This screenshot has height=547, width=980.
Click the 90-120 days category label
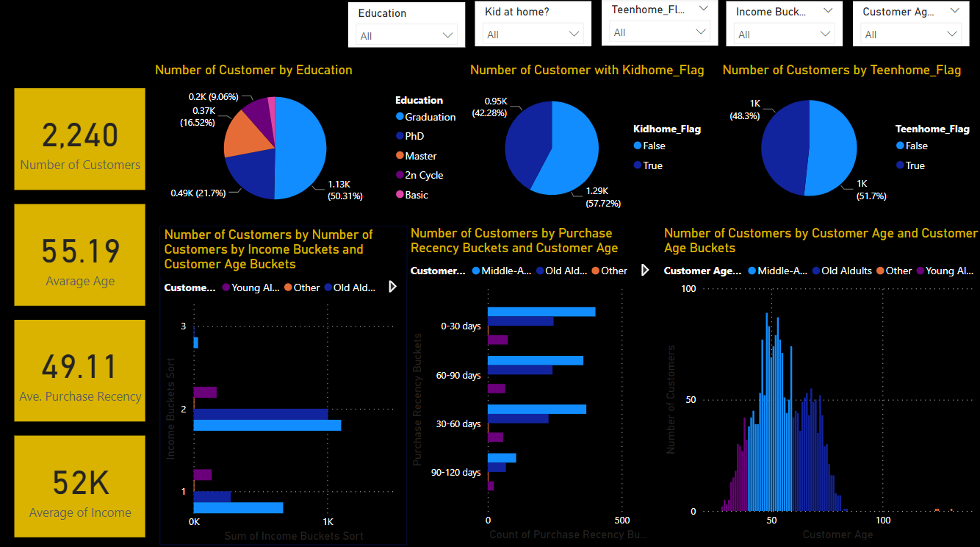pos(456,472)
